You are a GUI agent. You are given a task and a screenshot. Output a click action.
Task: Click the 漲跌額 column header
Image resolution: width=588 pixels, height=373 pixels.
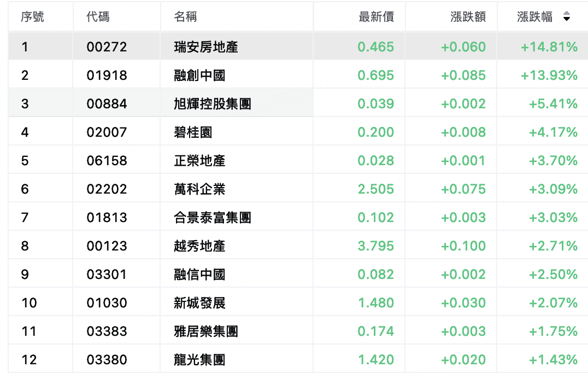[x=468, y=16]
